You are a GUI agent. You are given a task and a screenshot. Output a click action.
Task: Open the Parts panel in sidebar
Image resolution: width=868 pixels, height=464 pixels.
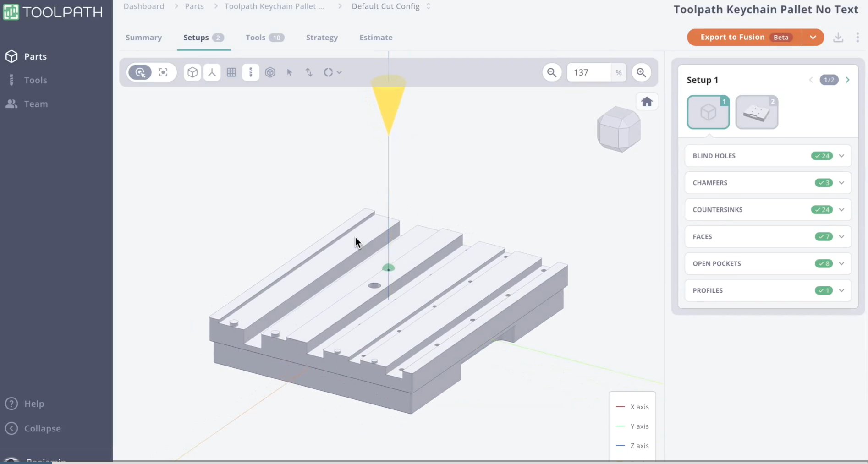[34, 56]
